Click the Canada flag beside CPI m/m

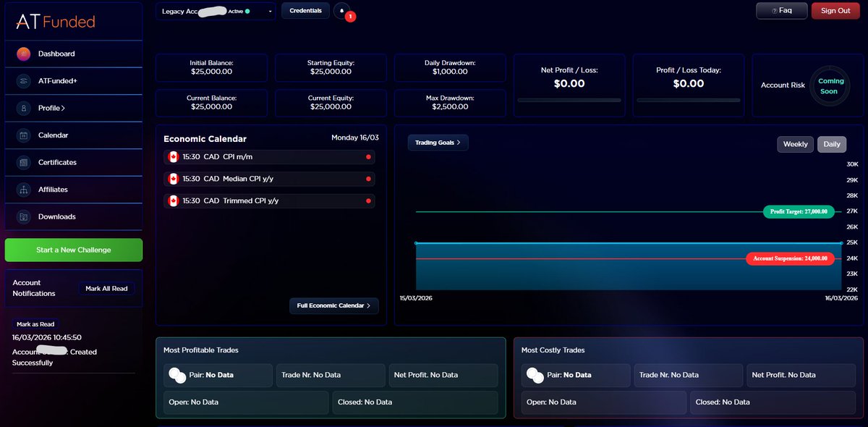click(173, 157)
